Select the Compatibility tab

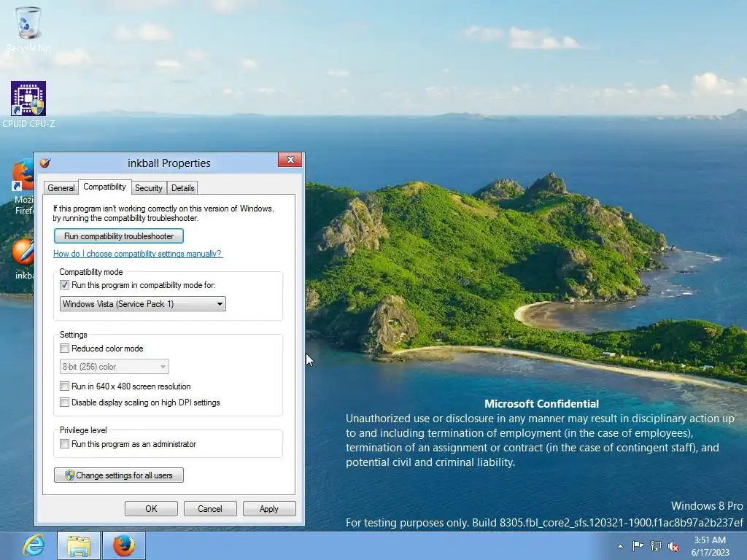(x=105, y=187)
